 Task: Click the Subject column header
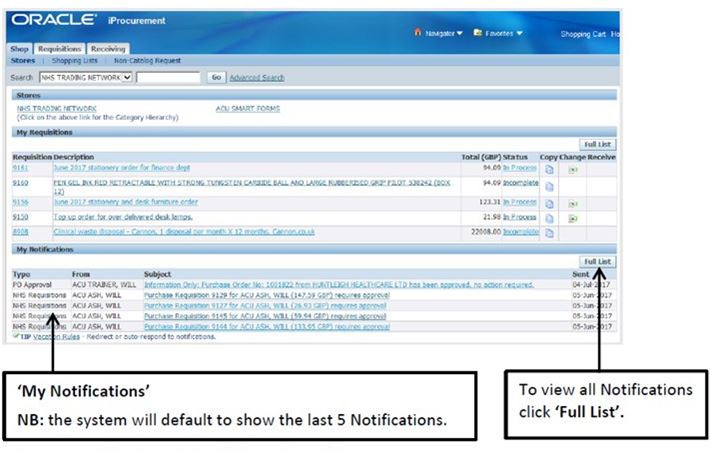(158, 274)
